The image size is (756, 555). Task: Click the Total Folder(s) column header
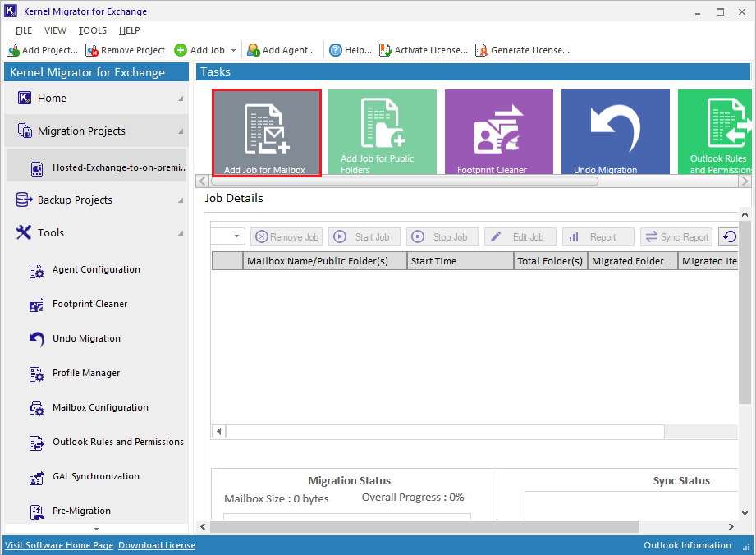551,261
